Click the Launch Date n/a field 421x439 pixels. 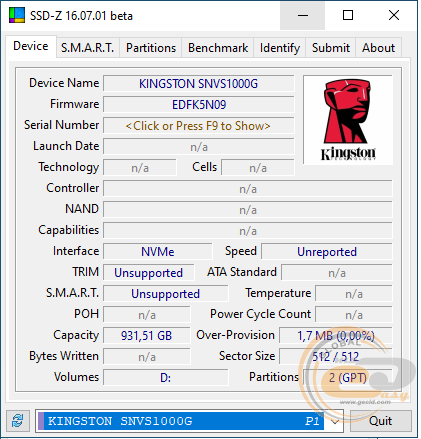[x=199, y=147]
